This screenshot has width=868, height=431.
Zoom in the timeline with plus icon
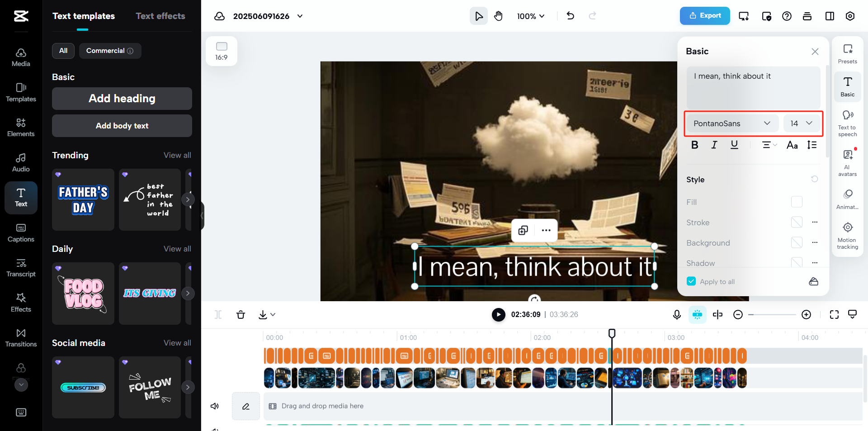coord(806,314)
